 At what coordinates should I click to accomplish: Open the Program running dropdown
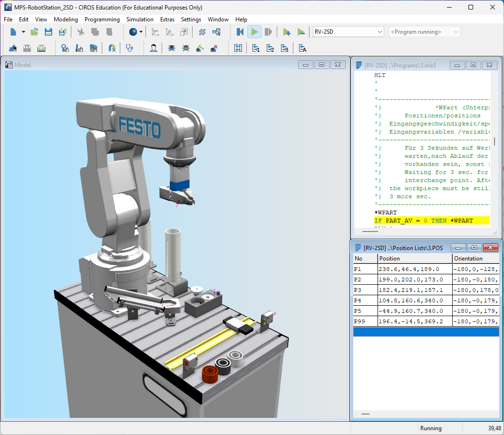point(456,32)
